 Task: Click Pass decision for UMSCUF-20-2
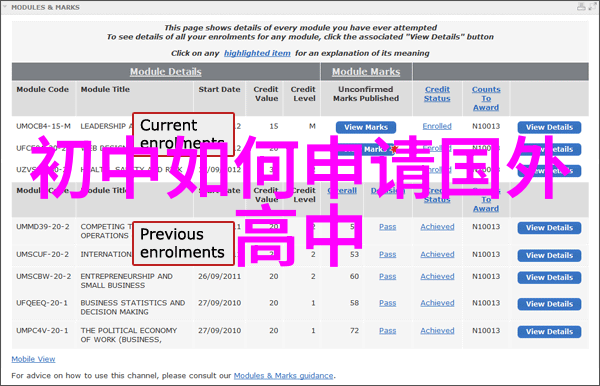388,254
